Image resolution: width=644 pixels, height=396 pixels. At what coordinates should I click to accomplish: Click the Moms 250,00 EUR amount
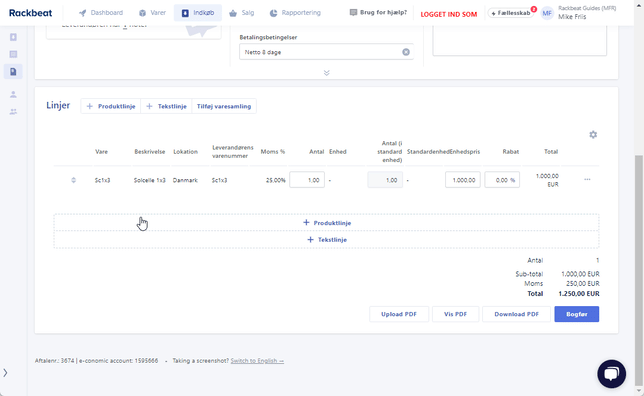[582, 283]
